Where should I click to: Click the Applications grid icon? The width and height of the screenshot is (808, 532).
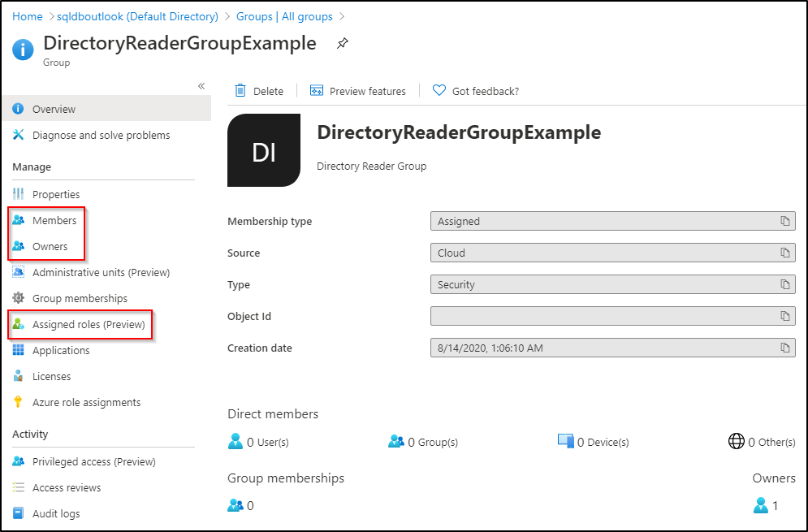pyautogui.click(x=18, y=350)
